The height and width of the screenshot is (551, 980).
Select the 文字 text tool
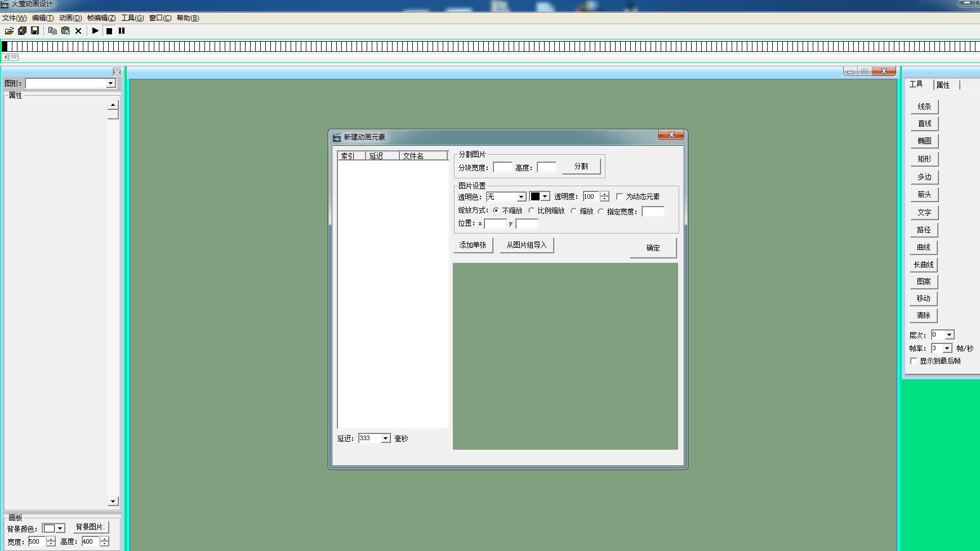924,212
